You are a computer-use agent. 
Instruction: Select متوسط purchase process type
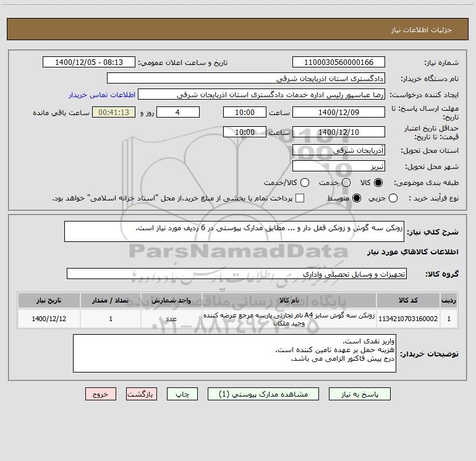[x=357, y=198]
